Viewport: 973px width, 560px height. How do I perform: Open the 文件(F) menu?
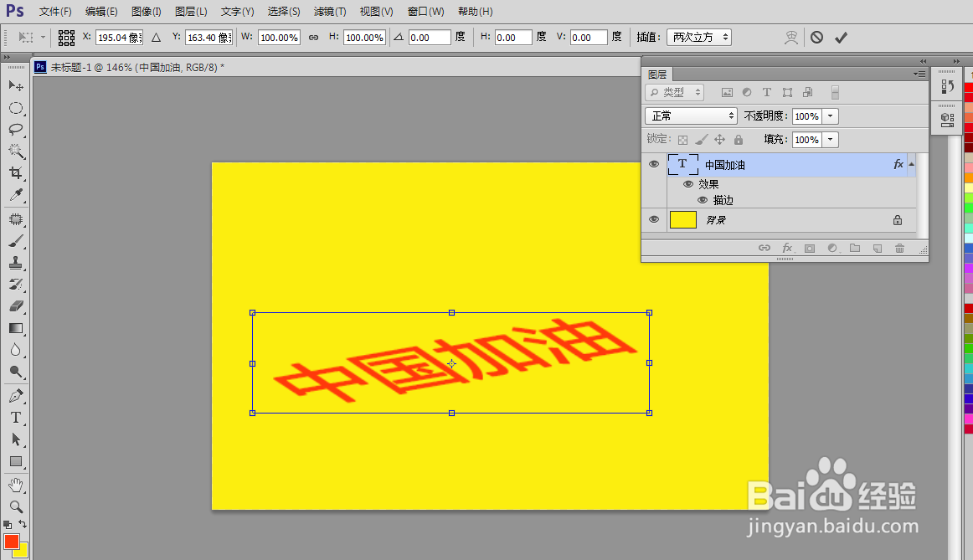pyautogui.click(x=55, y=12)
